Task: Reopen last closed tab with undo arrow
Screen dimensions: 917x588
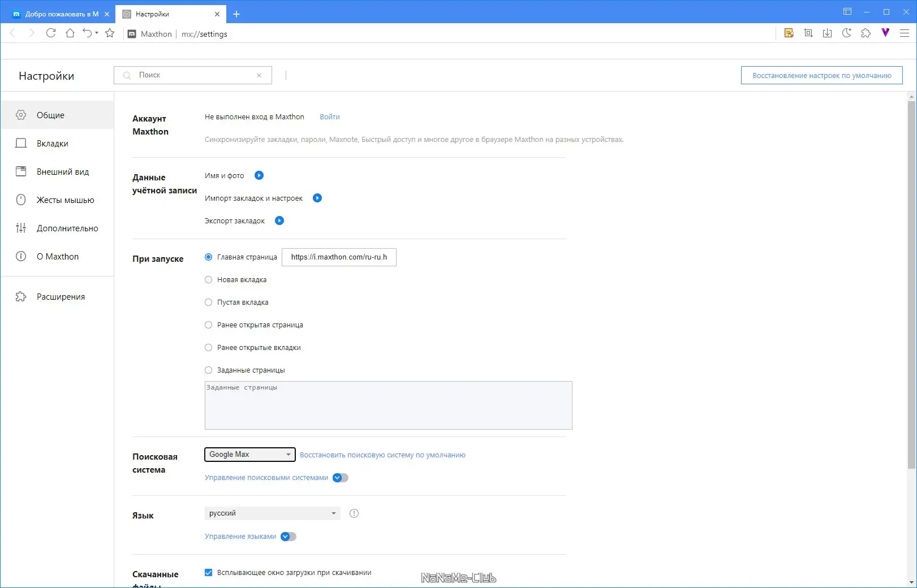Action: (87, 33)
